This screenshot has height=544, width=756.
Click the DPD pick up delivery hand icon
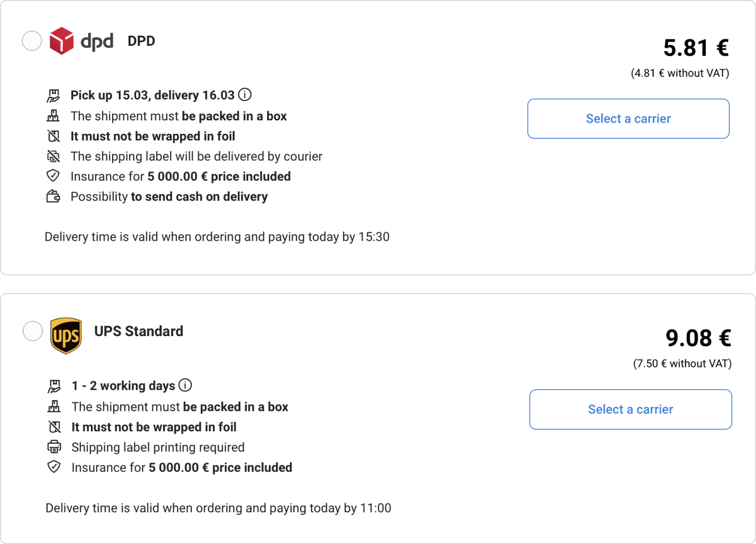[x=53, y=95]
